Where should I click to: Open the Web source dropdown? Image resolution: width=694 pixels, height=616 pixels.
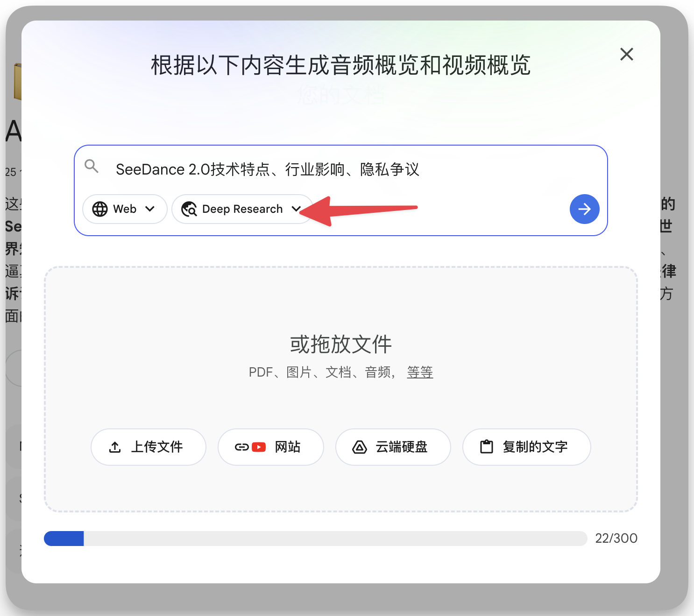click(x=125, y=209)
